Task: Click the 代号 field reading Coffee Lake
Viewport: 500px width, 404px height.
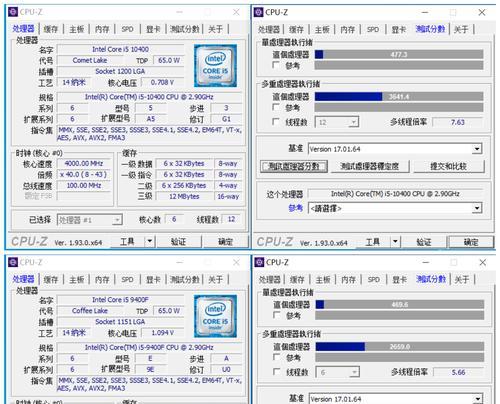Action: tap(90, 311)
